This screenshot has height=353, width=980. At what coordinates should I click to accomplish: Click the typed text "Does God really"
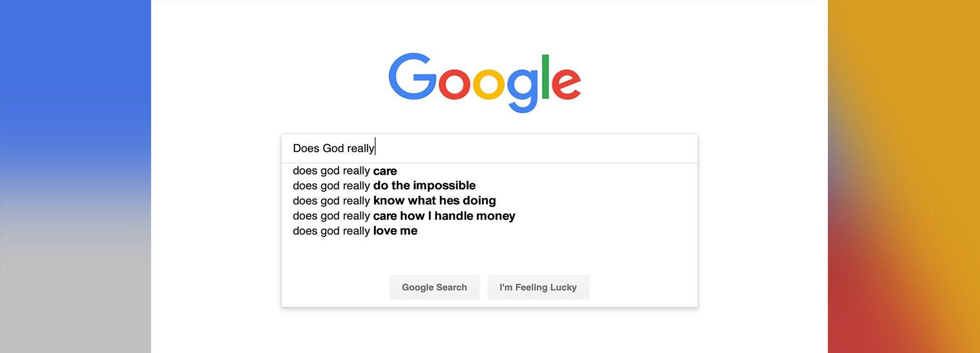click(333, 148)
